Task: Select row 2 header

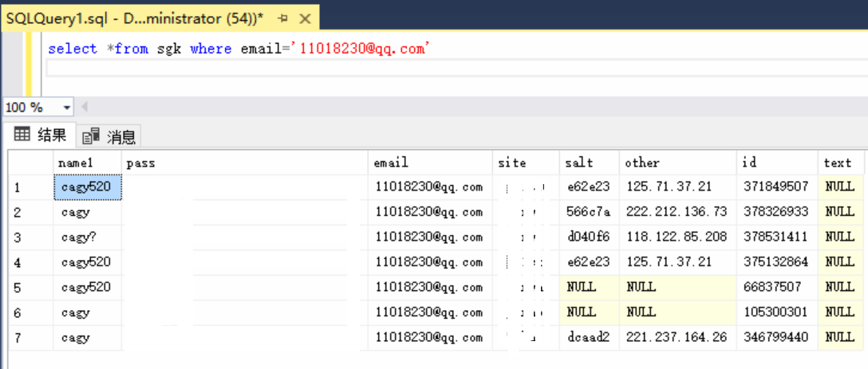Action: click(x=31, y=213)
